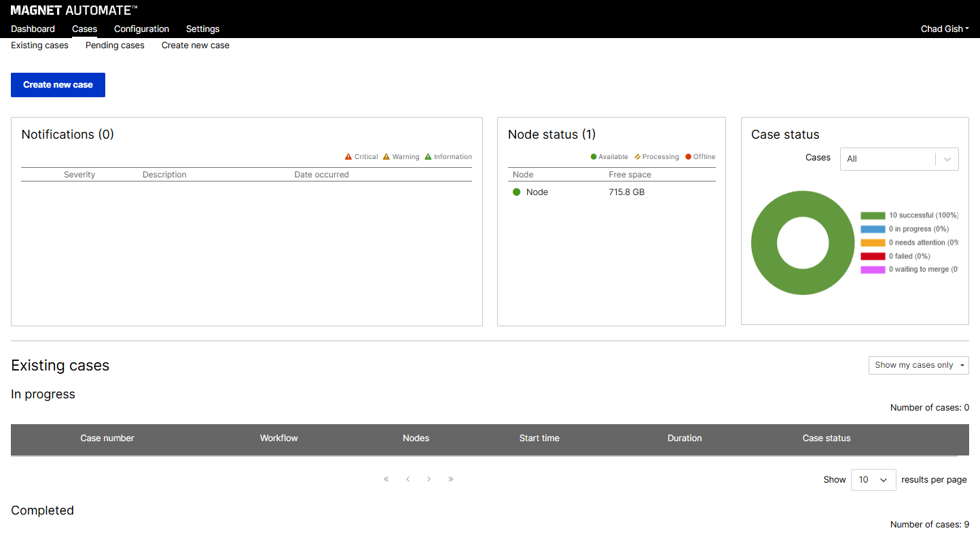Go to first page of results
The image size is (980, 537).
pyautogui.click(x=386, y=479)
